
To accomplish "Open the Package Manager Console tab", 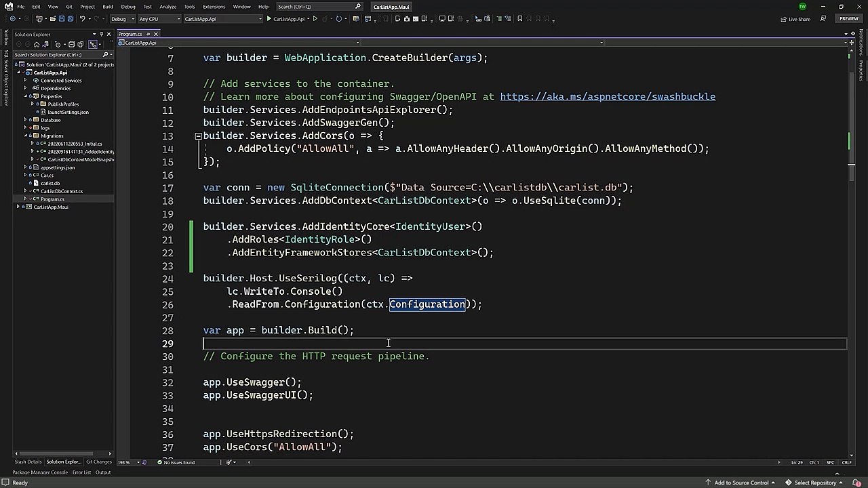I will pos(40,472).
